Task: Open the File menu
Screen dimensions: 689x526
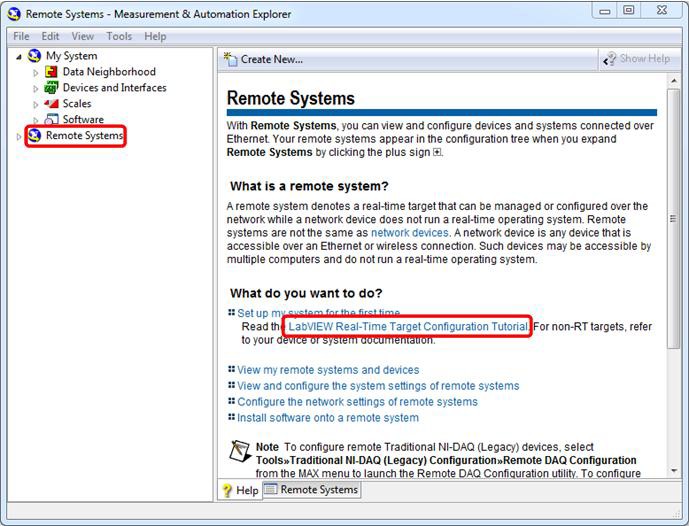Action: point(21,36)
